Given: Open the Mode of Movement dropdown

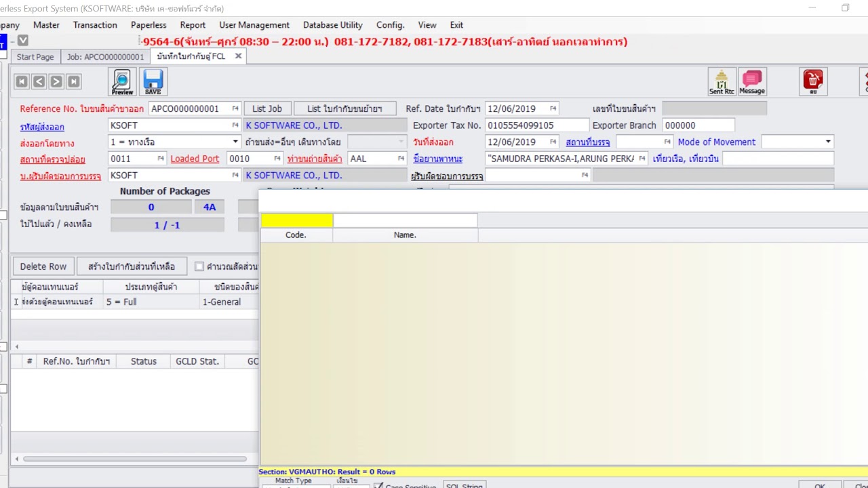Looking at the screenshot, I should [x=828, y=142].
